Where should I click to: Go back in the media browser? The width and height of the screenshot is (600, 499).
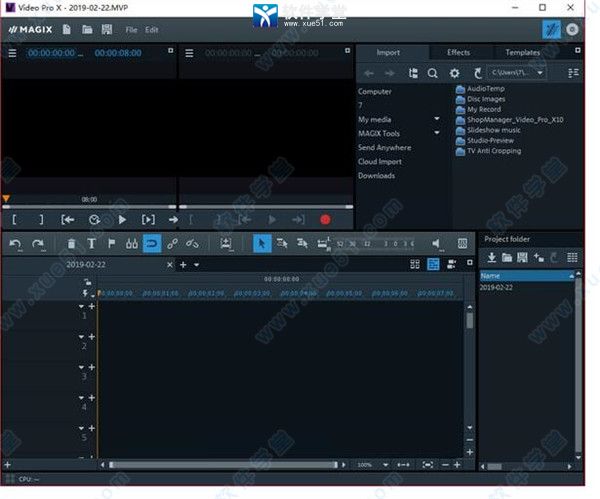tap(369, 73)
